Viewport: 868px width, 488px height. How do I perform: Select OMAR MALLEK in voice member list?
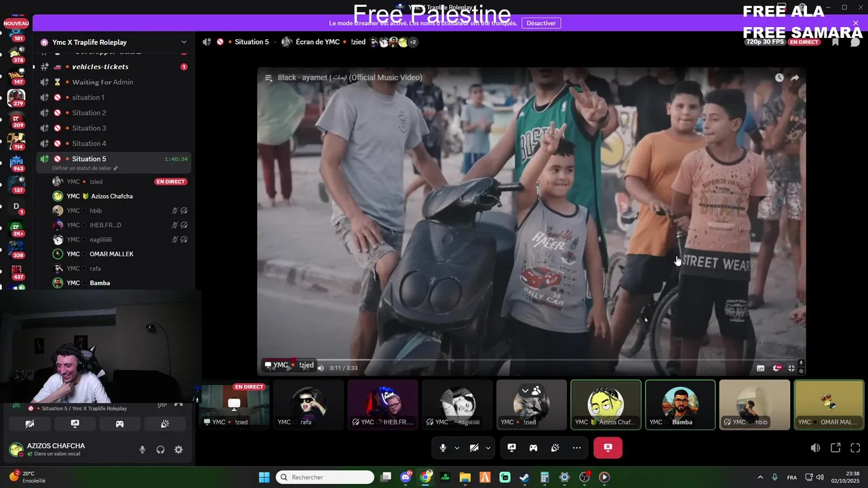(119, 254)
